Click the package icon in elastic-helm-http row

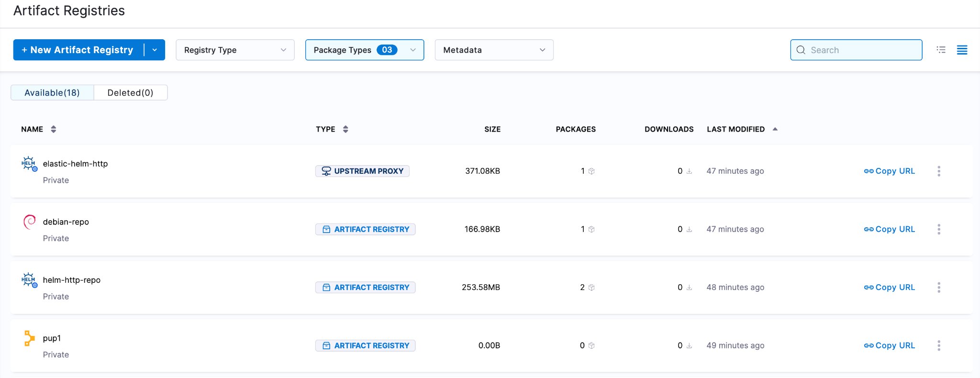click(591, 171)
